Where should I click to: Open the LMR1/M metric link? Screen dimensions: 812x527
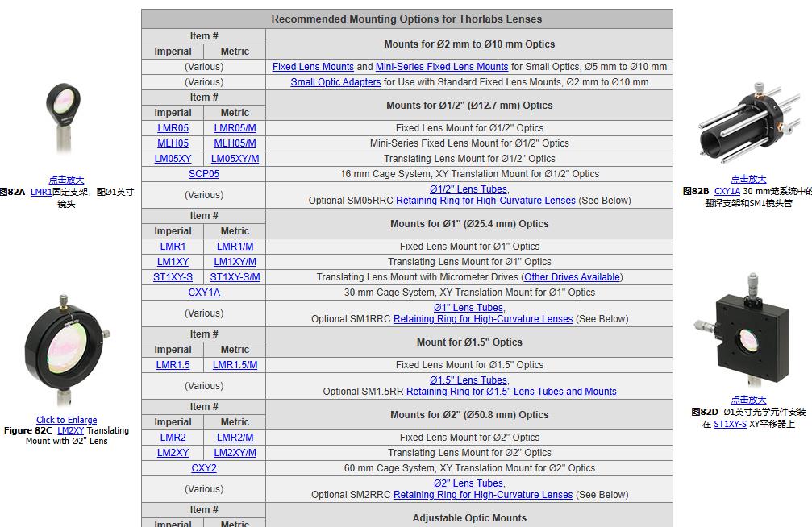click(235, 247)
